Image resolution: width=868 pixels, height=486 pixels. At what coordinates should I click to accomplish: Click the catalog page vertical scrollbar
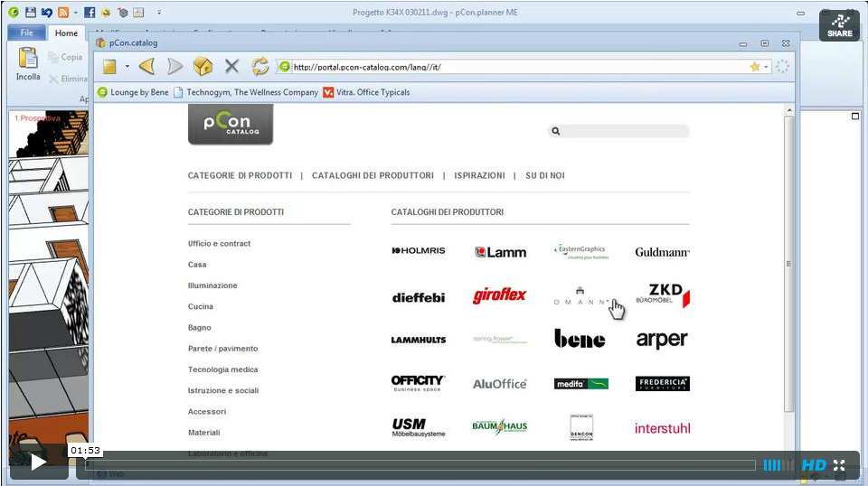(789, 264)
